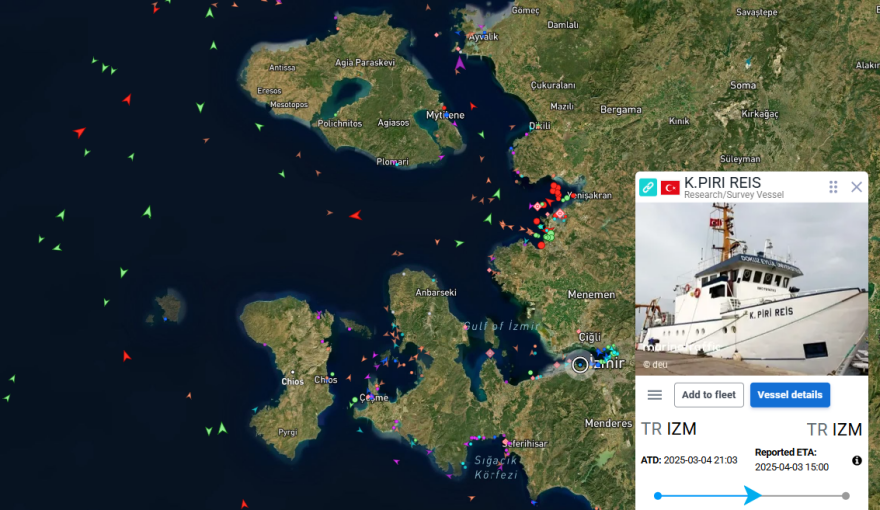Click the blue start dot of the voyage line

click(x=657, y=495)
